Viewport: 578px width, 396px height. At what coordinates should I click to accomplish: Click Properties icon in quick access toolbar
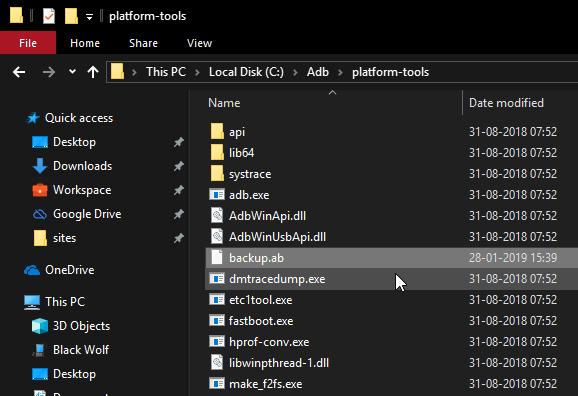pos(49,16)
